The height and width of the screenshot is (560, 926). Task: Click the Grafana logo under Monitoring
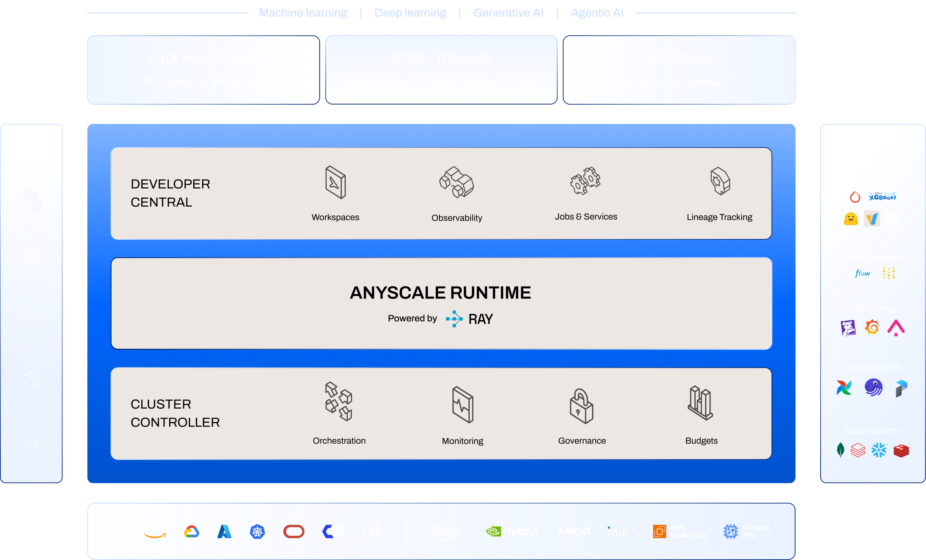click(872, 327)
